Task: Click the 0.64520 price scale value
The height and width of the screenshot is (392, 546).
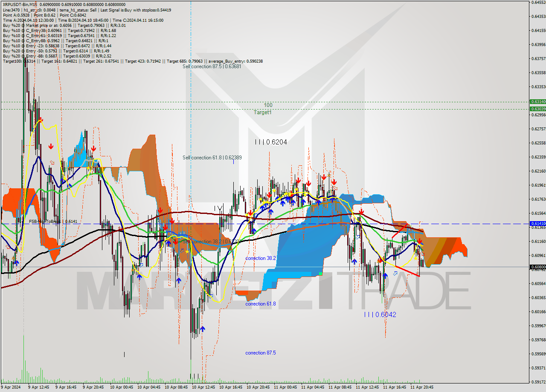Action: click(x=538, y=3)
